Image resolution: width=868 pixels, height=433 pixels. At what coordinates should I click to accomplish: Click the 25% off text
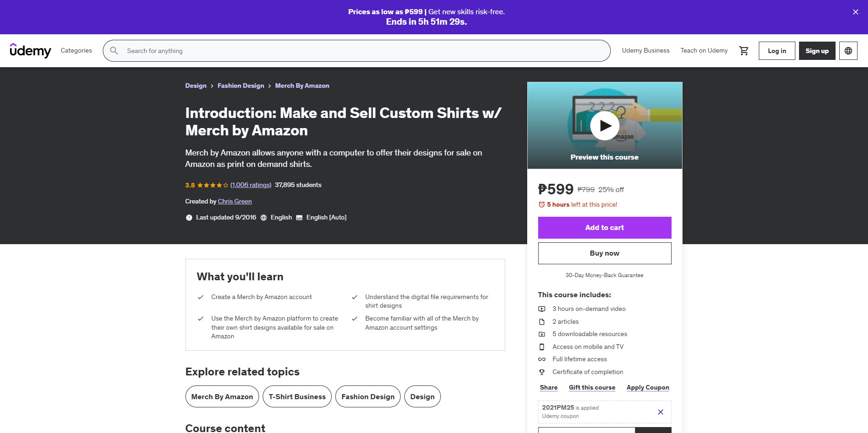pos(611,189)
